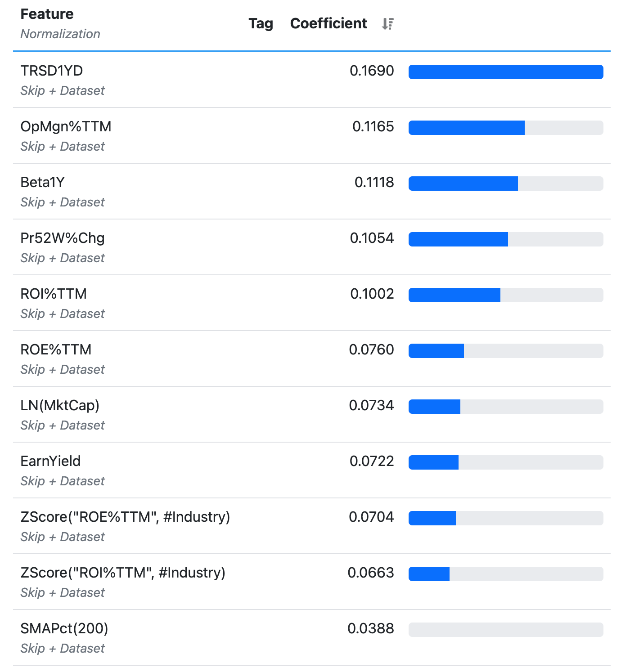The width and height of the screenshot is (621, 672).
Task: Click the Feature column header
Action: click(x=47, y=14)
